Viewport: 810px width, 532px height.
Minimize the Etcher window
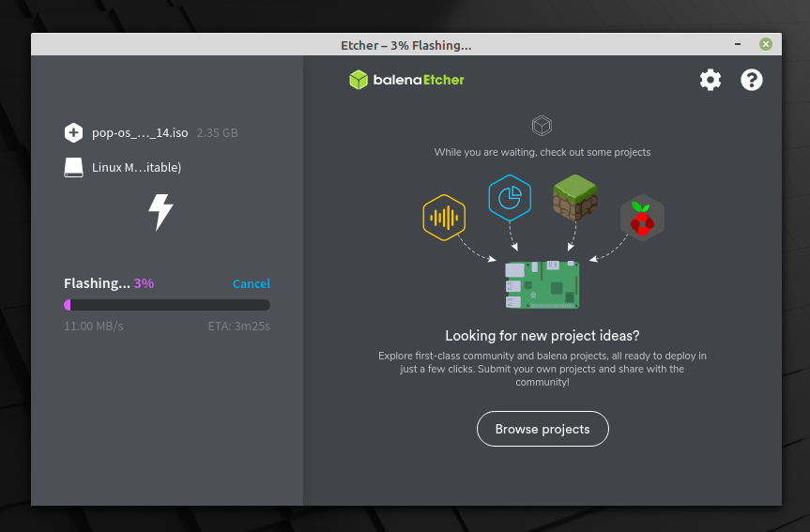coord(738,44)
